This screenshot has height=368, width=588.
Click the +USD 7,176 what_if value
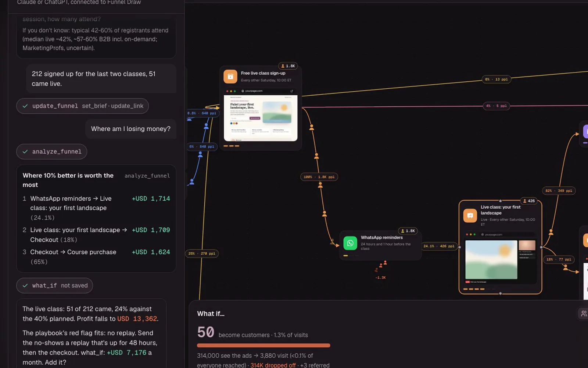pos(126,353)
